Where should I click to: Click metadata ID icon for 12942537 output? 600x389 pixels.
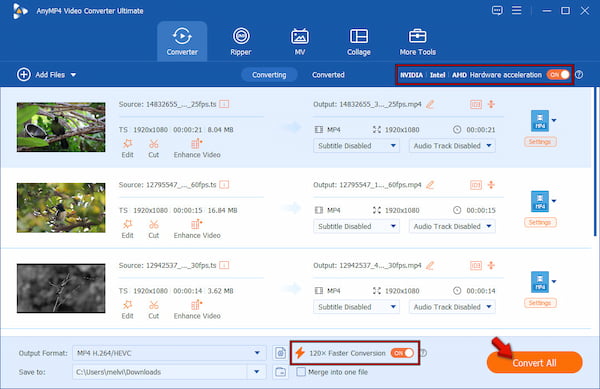point(476,265)
